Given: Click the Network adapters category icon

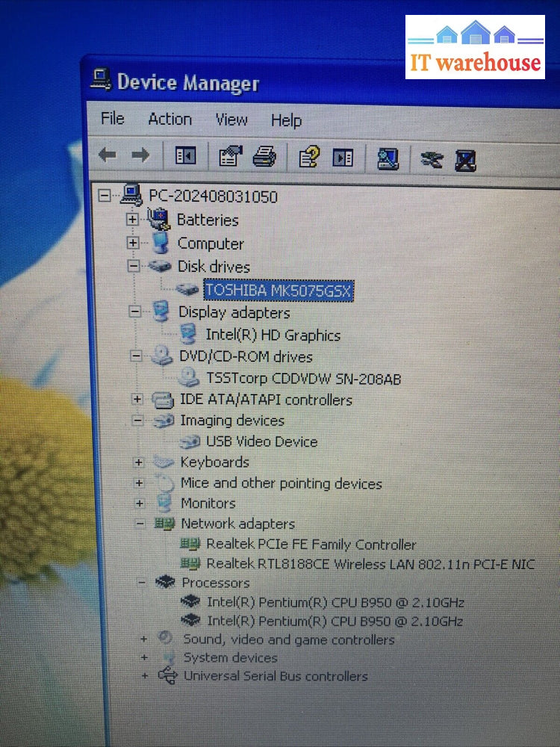Looking at the screenshot, I should [x=165, y=524].
